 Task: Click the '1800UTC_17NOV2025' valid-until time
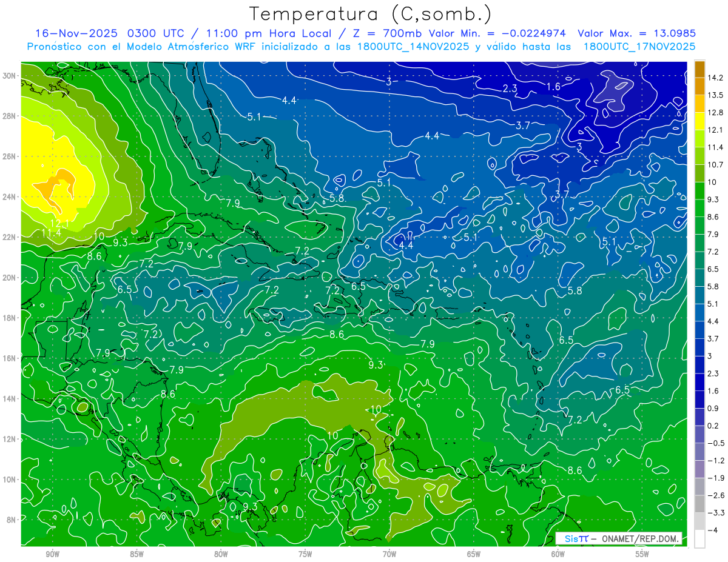pyautogui.click(x=639, y=47)
